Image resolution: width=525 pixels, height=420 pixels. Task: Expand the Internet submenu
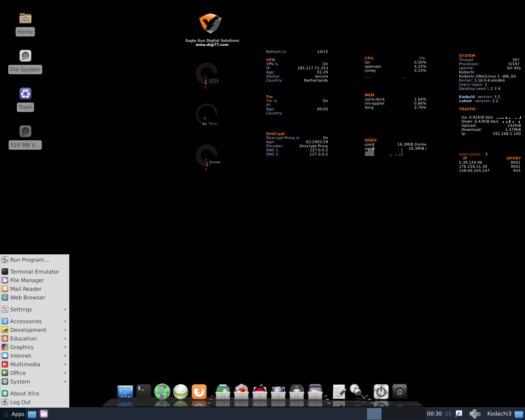pos(34,356)
